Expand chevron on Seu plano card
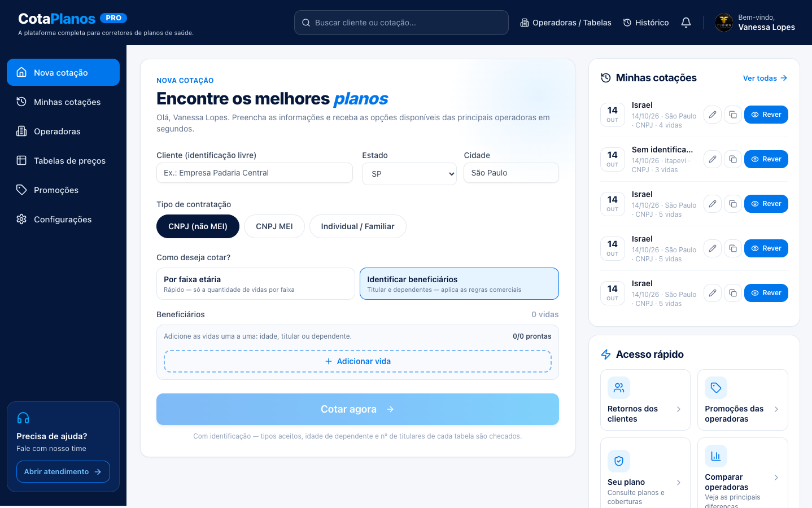 coord(679,483)
